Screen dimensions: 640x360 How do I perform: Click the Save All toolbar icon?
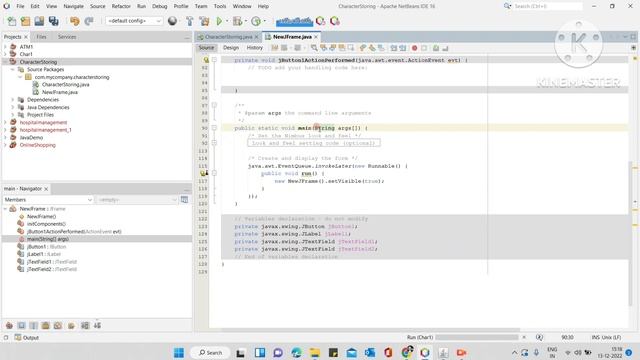53,21
